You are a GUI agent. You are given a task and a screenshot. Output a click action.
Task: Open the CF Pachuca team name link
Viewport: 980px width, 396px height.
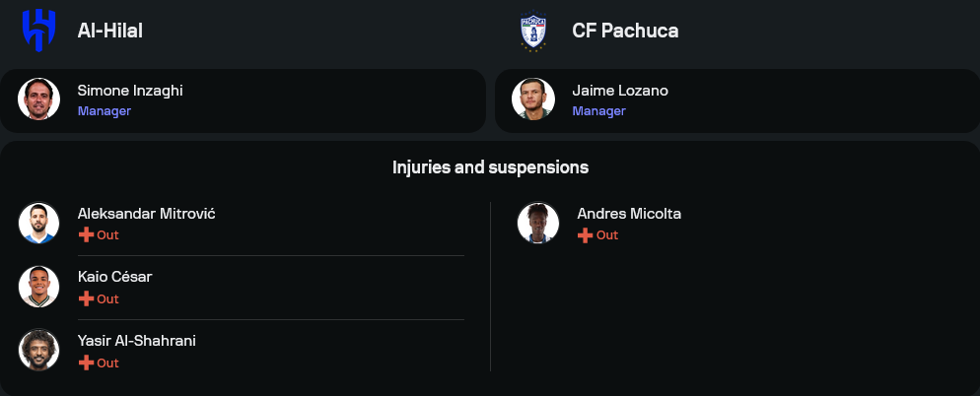point(625,31)
